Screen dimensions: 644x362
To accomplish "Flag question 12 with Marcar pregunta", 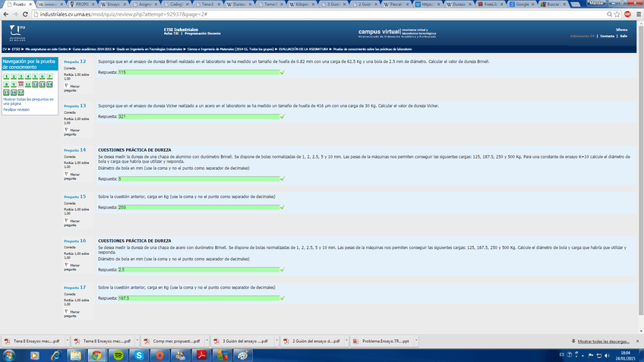I will click(x=72, y=88).
